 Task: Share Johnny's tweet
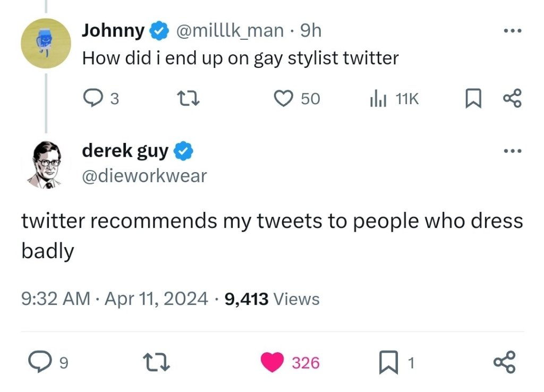513,98
